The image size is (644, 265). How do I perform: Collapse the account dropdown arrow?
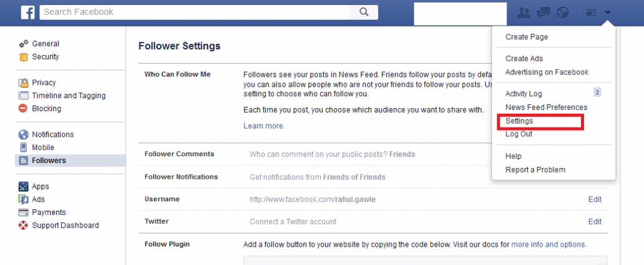[x=608, y=12]
